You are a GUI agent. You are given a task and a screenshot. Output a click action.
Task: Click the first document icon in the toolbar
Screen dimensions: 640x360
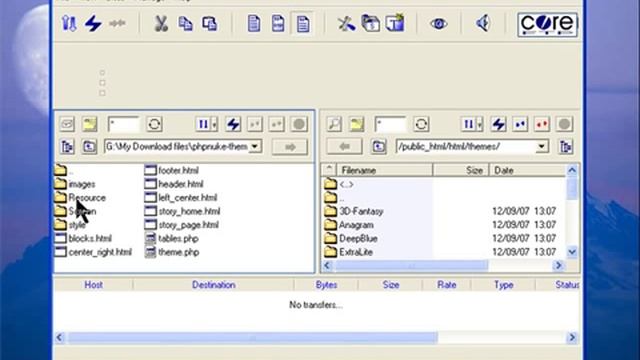point(254,24)
